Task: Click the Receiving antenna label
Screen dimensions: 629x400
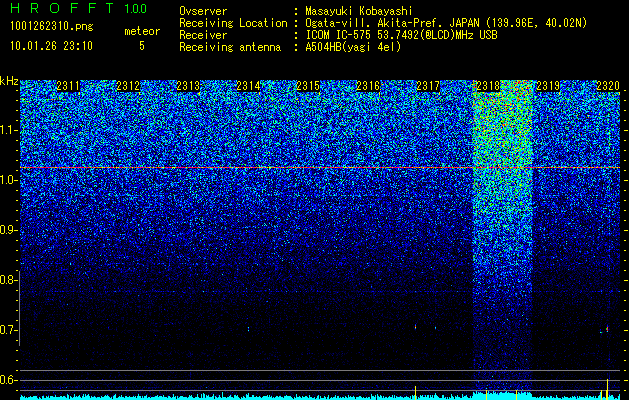Action: click(x=230, y=47)
